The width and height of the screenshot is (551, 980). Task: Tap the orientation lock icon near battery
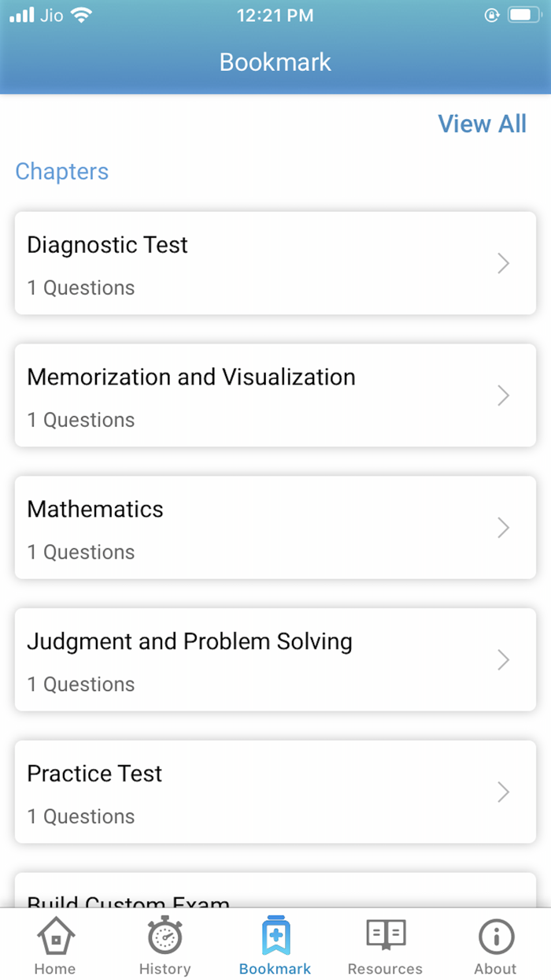point(490,14)
